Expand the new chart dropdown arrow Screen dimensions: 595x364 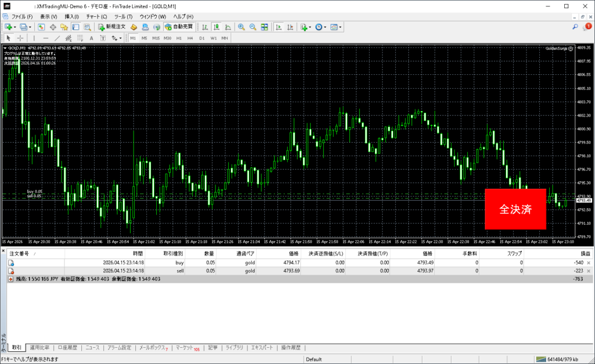pyautogui.click(x=15, y=27)
